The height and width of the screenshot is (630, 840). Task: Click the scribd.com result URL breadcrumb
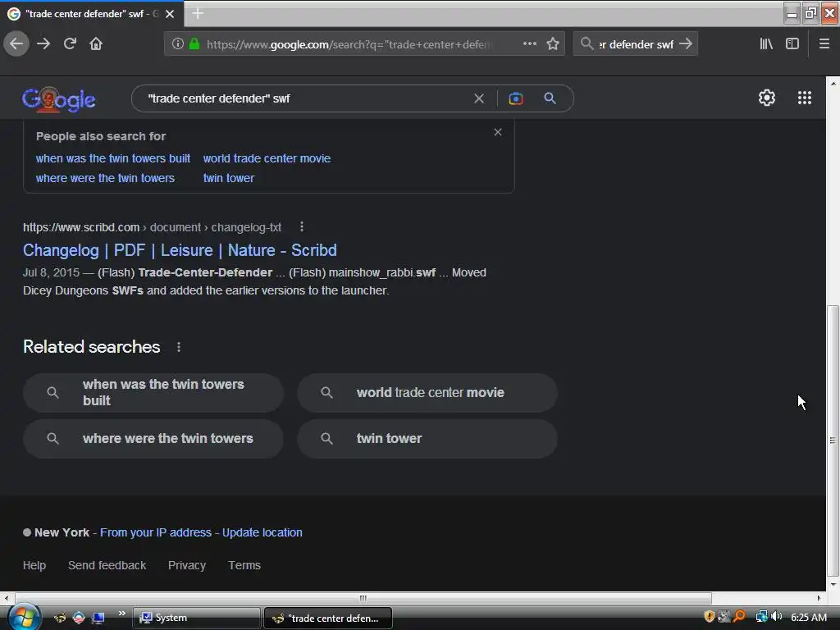pyautogui.click(x=152, y=227)
